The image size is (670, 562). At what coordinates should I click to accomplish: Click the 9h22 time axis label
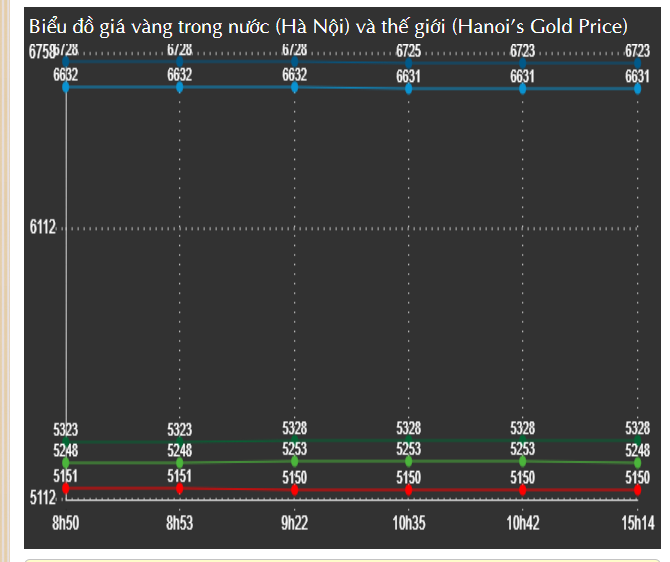coord(294,523)
